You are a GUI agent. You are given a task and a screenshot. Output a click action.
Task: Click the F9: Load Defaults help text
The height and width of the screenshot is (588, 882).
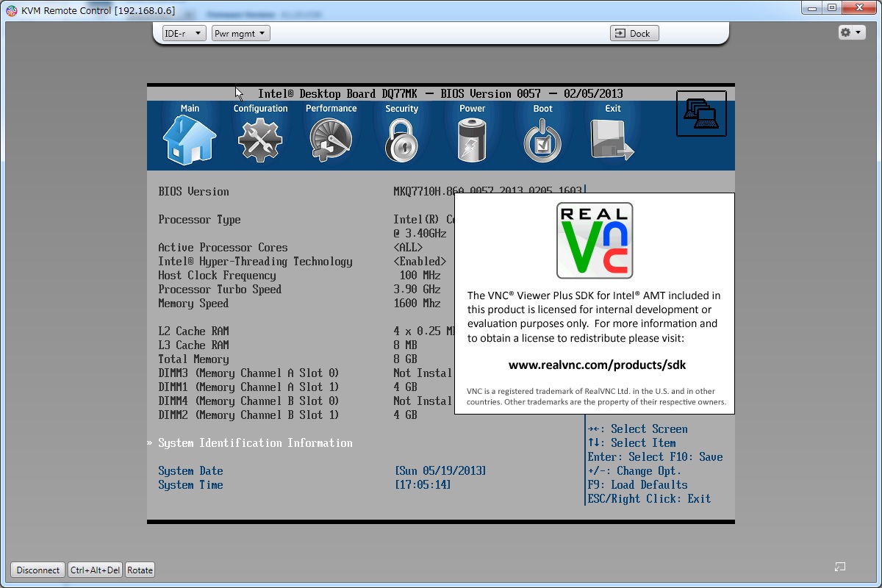tap(637, 484)
